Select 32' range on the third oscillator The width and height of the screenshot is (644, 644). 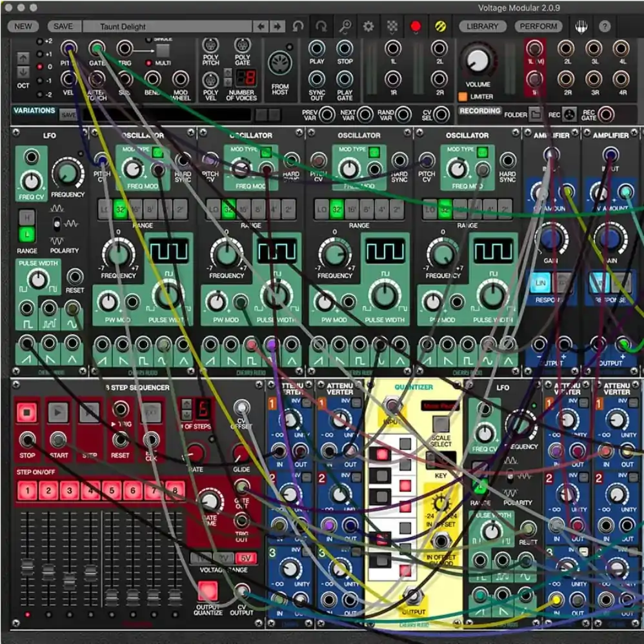336,210
